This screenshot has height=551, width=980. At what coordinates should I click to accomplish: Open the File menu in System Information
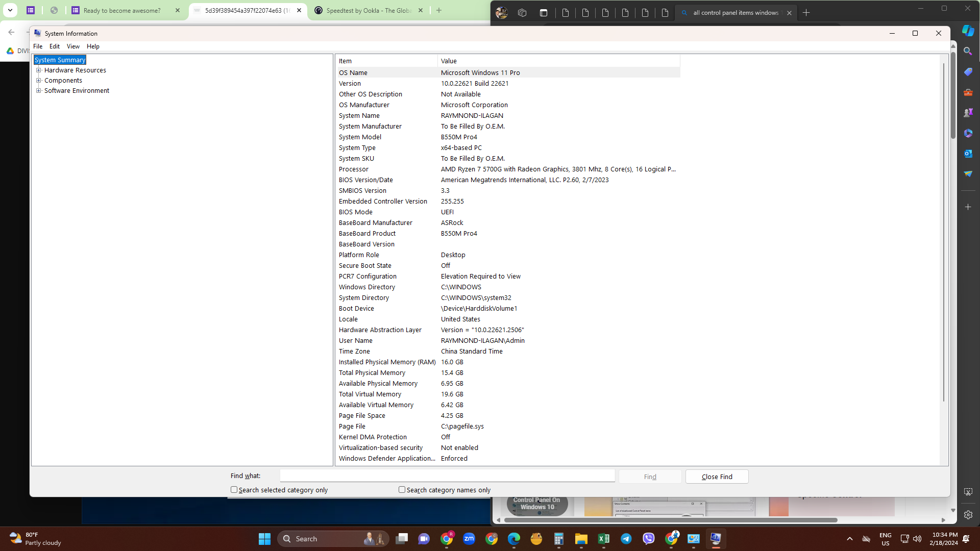(x=38, y=46)
